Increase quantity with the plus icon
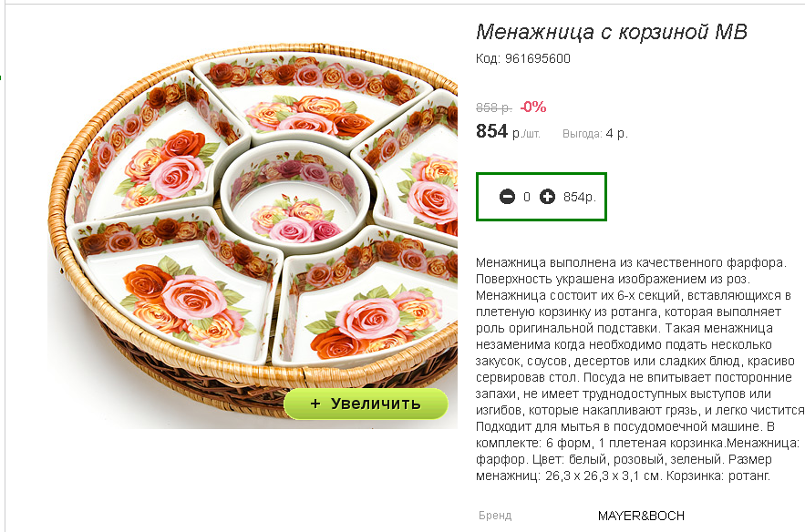 point(547,197)
